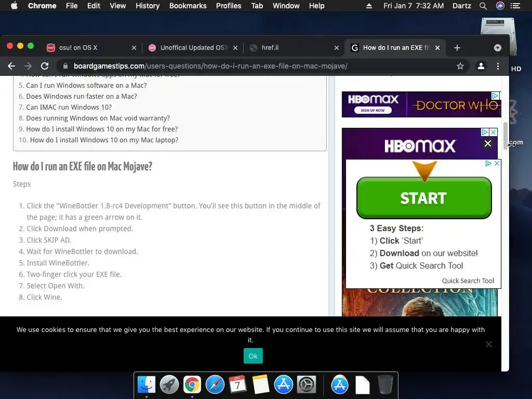Open the Apple menu
The width and height of the screenshot is (532, 399).
click(14, 6)
